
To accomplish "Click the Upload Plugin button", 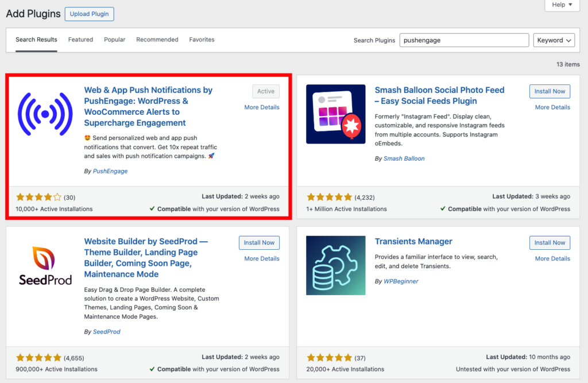I will (89, 14).
